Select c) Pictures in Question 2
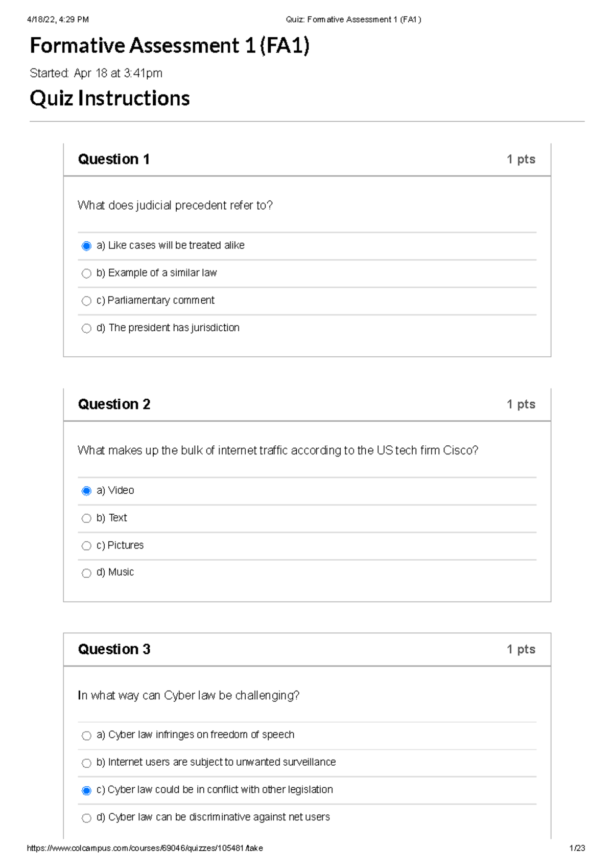Viewport: 613px width, 868px height. click(86, 545)
